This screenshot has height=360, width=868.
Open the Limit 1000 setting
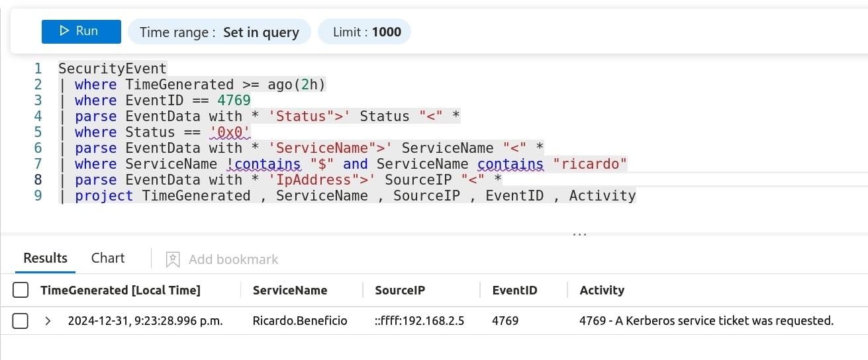(x=364, y=32)
